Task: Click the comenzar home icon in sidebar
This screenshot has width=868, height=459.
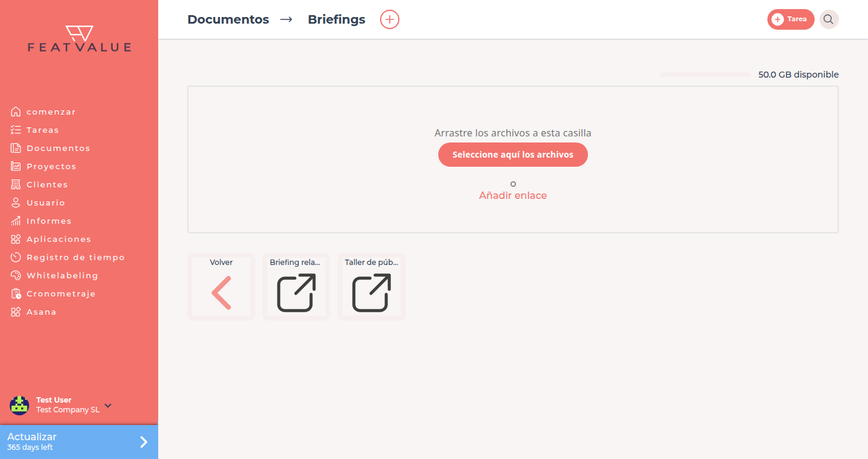Action: (x=16, y=112)
